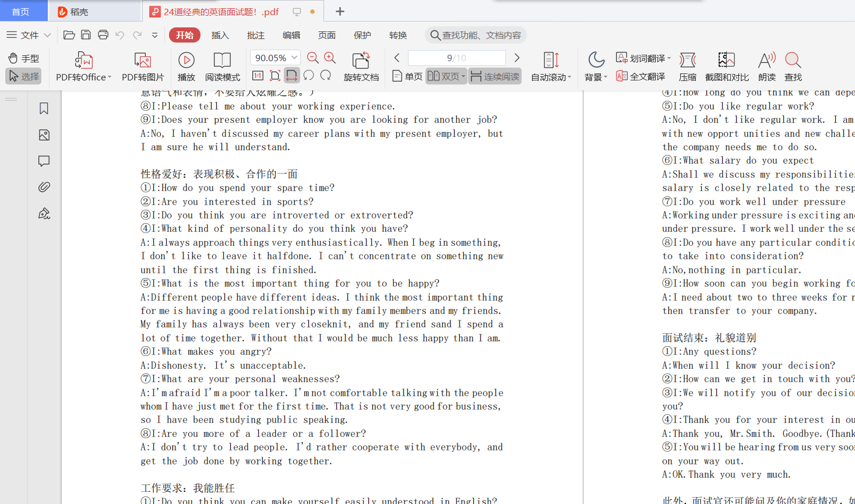Expand the 背景 dropdown arrow

click(x=606, y=77)
